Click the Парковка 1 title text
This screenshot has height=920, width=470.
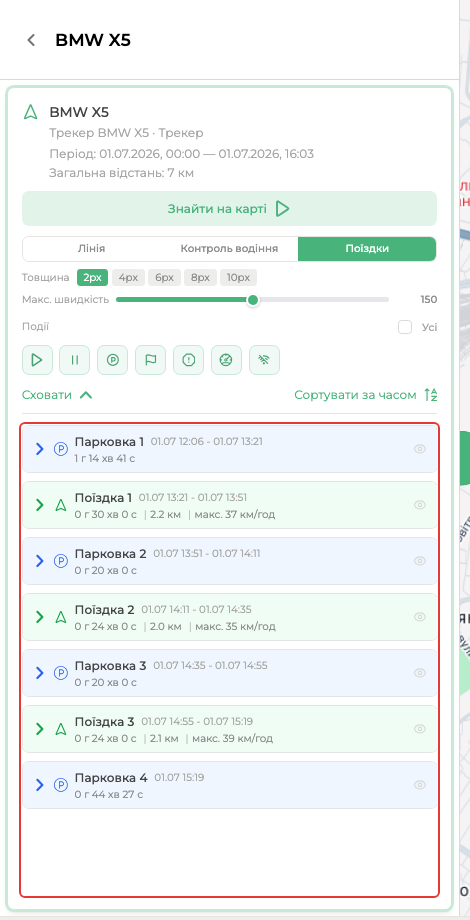[x=109, y=442]
